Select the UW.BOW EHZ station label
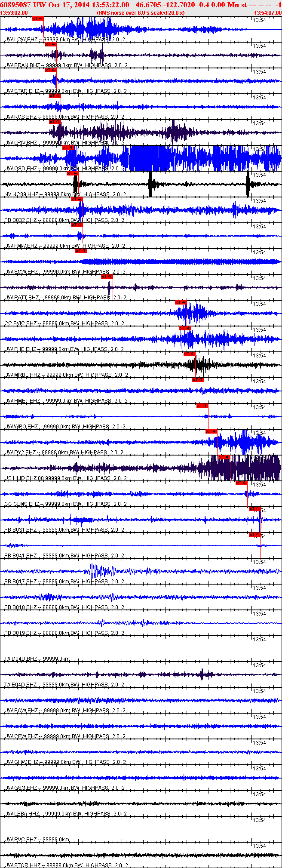Image resolution: width=282 pixels, height=868 pixels. tap(21, 711)
